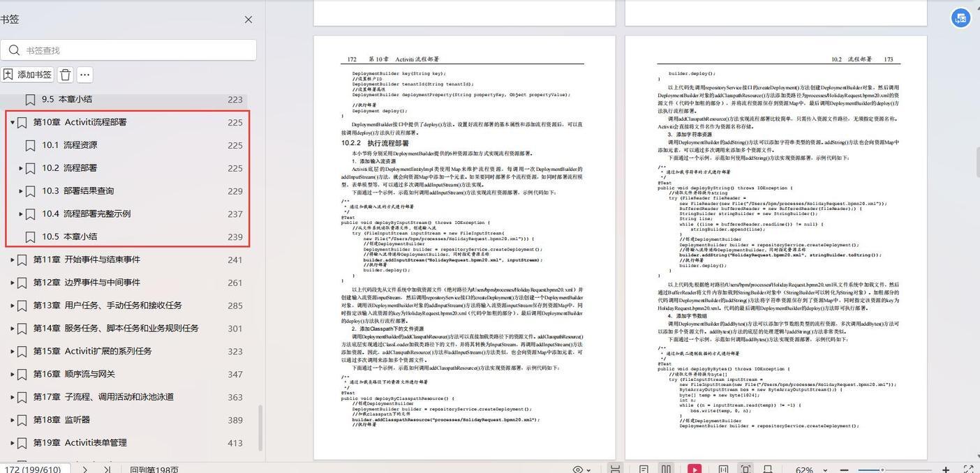Select the 10.3 部署结果查询 bookmark label
The width and height of the screenshot is (980, 473).
tap(77, 191)
